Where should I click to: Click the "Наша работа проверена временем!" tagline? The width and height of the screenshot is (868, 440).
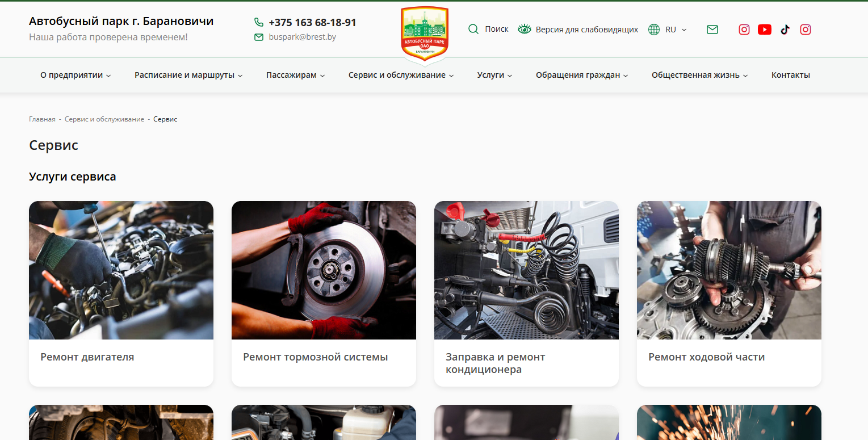coord(108,37)
